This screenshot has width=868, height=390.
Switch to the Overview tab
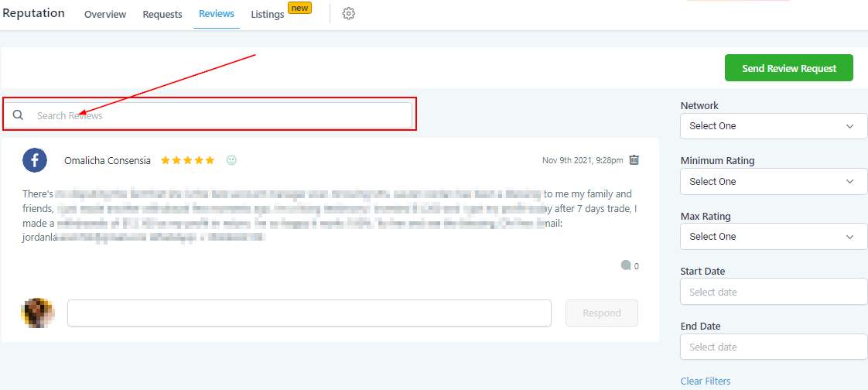[x=105, y=15]
